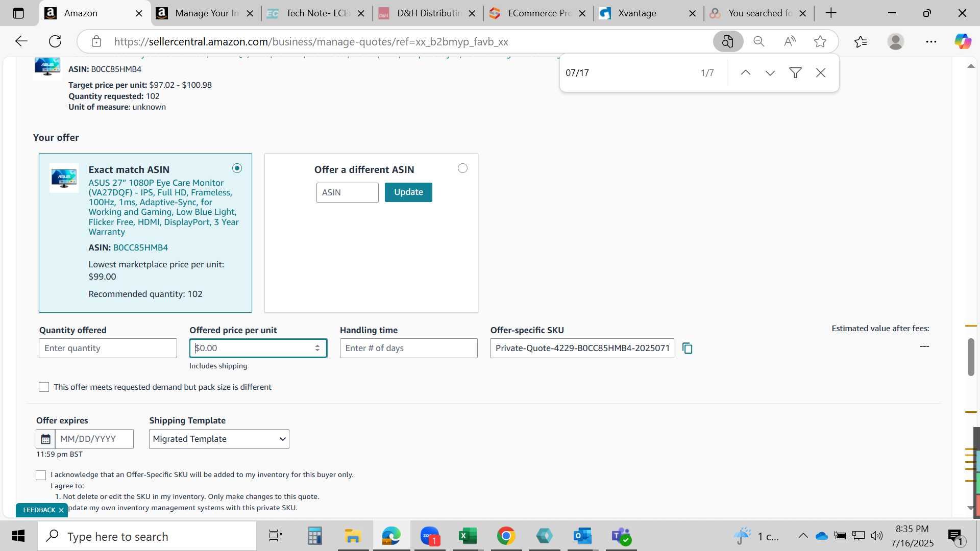Click the browser back arrow
This screenshot has height=551, width=980.
(x=21, y=41)
